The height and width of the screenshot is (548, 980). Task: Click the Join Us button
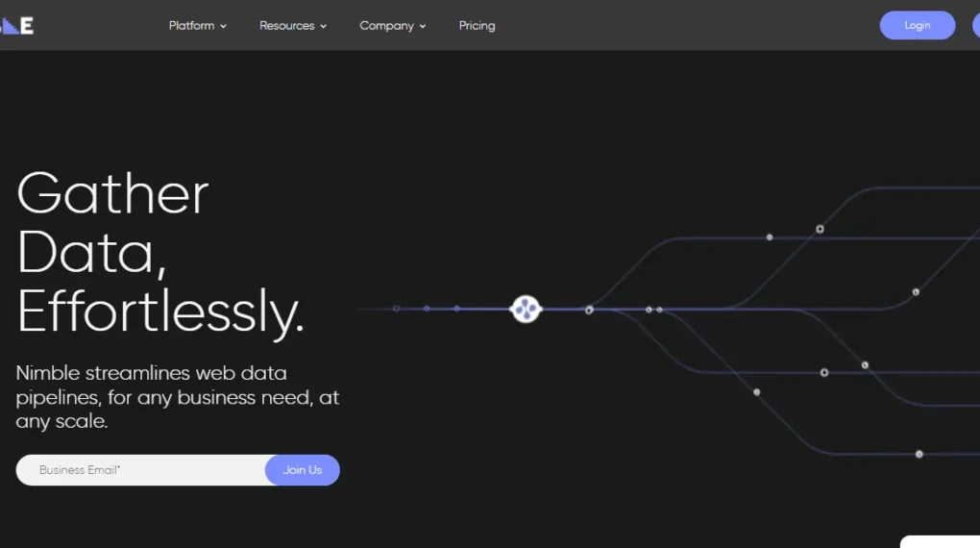coord(303,470)
